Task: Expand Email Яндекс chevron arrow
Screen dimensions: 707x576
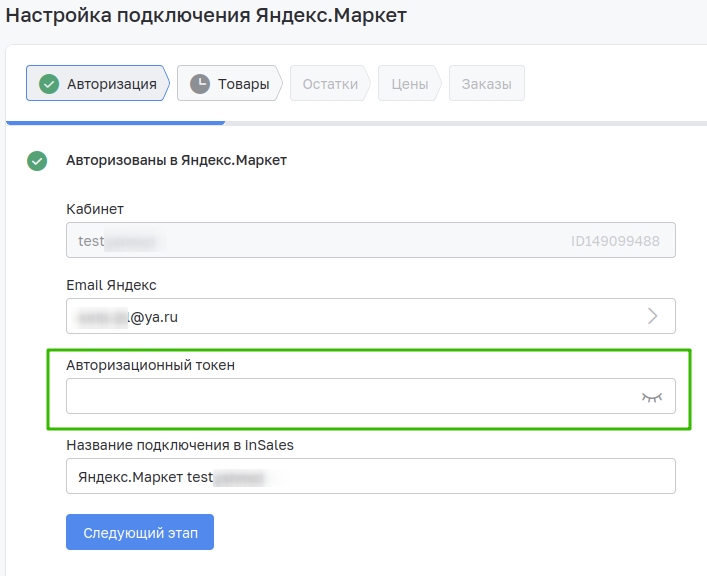Action: point(652,316)
